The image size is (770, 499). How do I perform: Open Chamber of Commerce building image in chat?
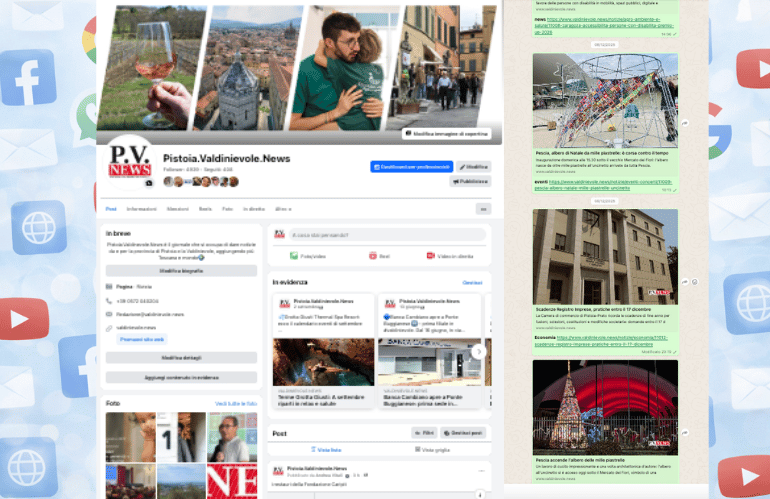[x=605, y=257]
